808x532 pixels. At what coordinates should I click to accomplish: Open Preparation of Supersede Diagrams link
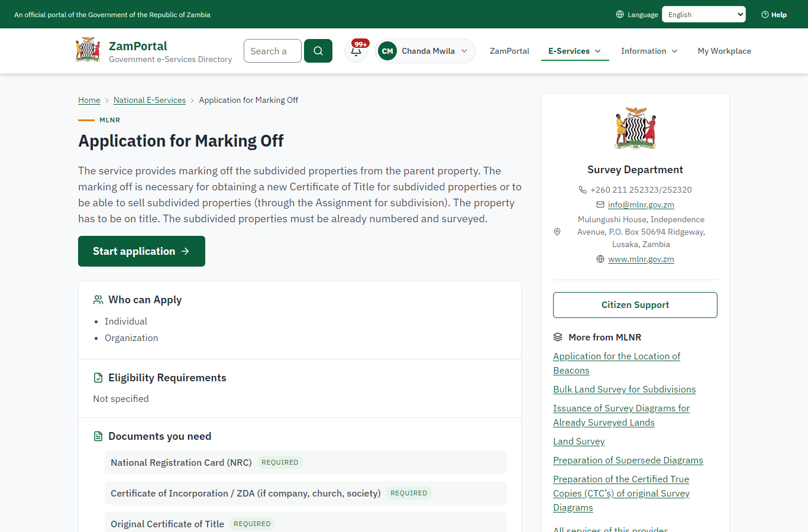[x=628, y=460]
